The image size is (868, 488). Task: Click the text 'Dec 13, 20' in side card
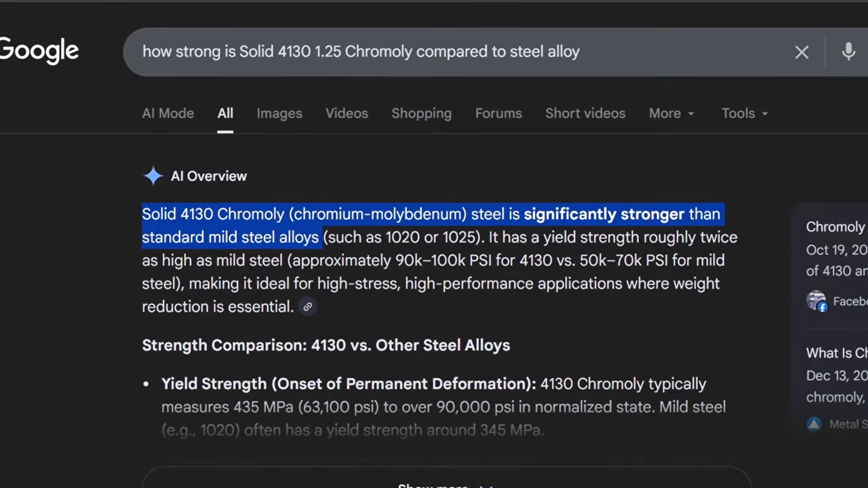(x=837, y=375)
